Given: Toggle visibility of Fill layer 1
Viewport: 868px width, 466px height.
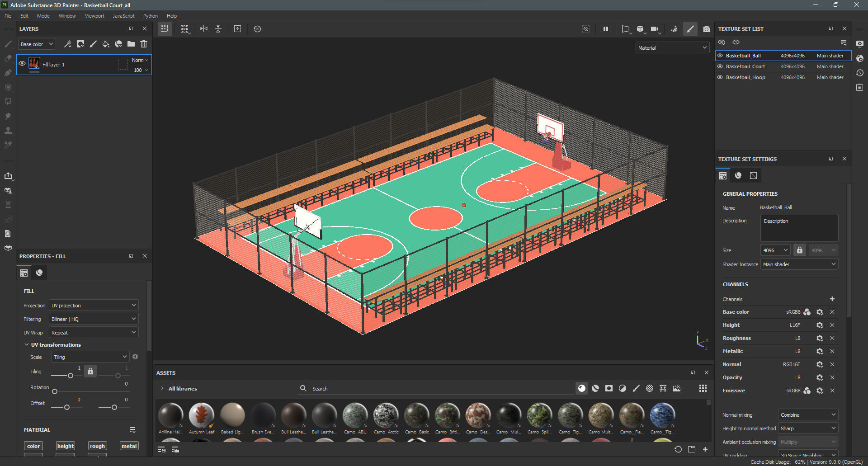Looking at the screenshot, I should tap(22, 64).
